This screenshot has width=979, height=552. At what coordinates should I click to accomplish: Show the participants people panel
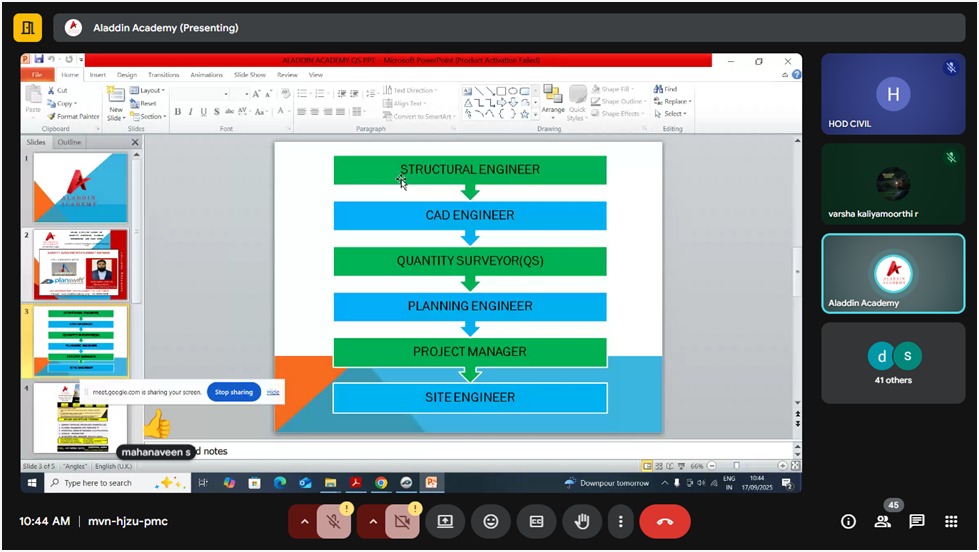coord(882,521)
